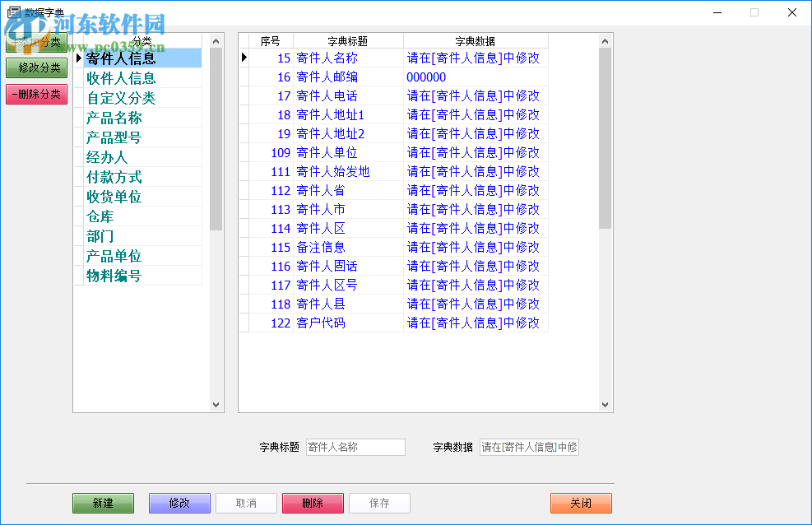Click the 关闭 button to close dialog
Image resolution: width=812 pixels, height=525 pixels.
point(581,503)
